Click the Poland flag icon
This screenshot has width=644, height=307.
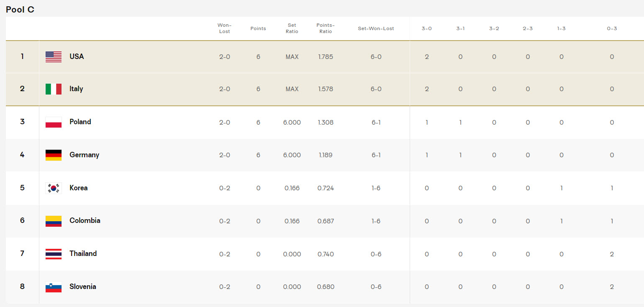[54, 122]
